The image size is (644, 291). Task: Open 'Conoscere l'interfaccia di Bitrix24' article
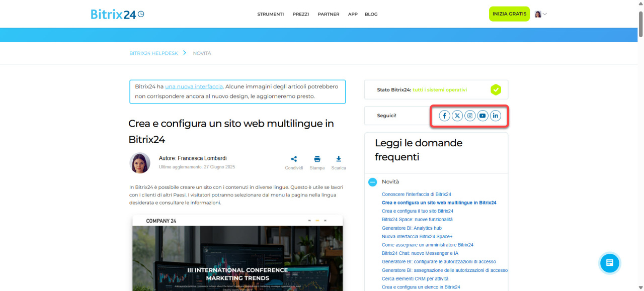(416, 194)
